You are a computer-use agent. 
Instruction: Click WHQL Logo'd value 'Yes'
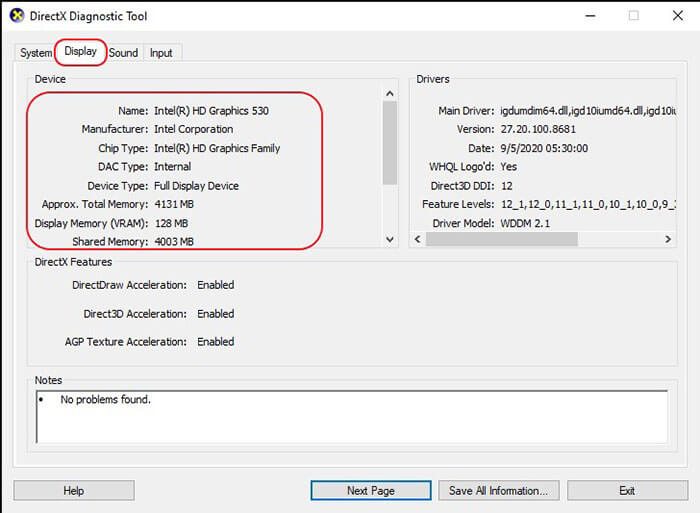click(508, 167)
